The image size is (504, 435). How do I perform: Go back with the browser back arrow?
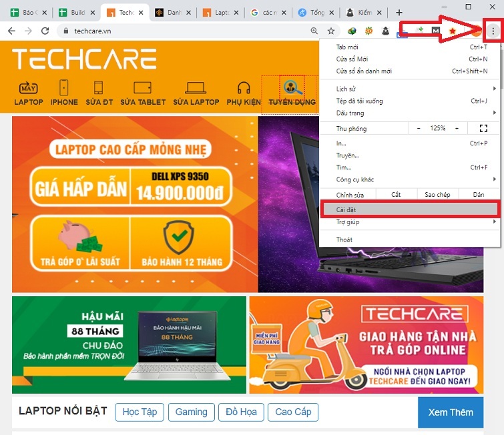click(x=11, y=31)
